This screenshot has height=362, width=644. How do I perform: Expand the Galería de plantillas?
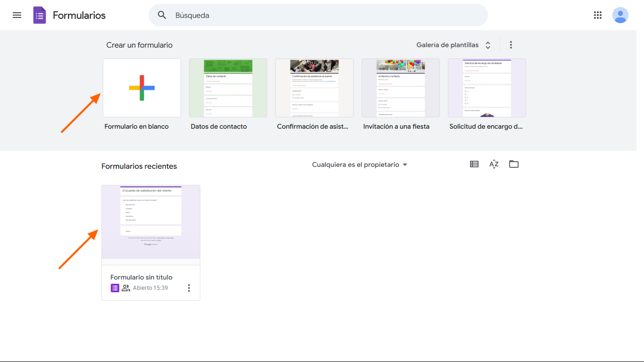(454, 45)
